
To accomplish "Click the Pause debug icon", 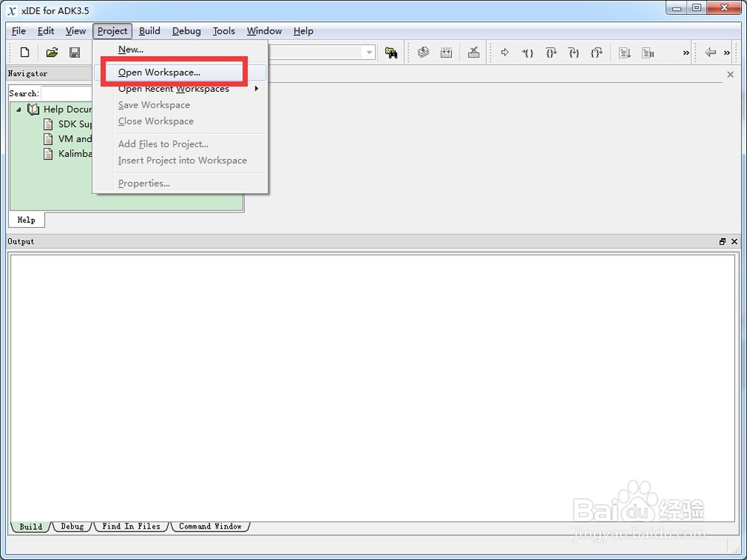I will 648,52.
